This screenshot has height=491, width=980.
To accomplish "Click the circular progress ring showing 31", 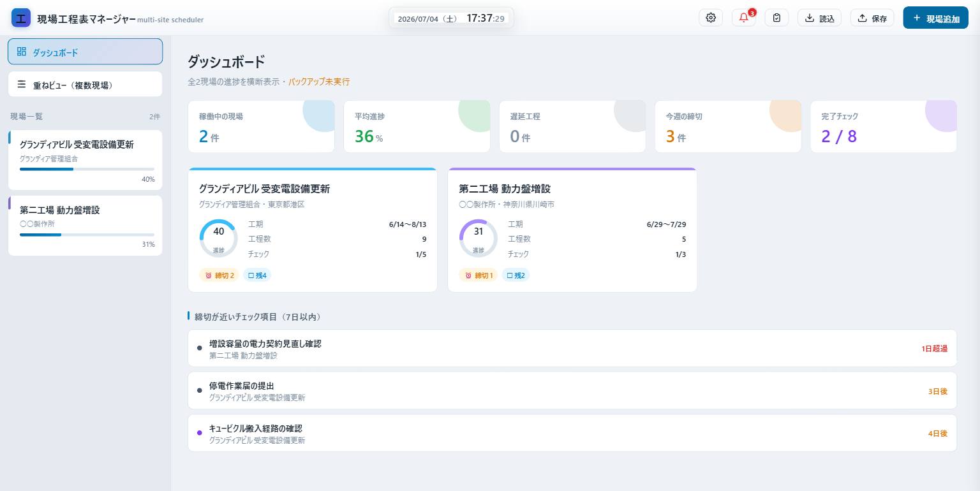I will click(479, 238).
